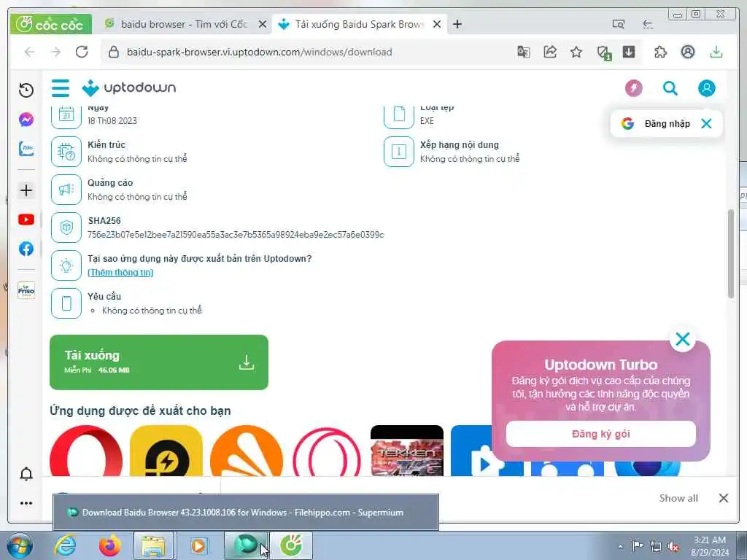Viewport: 747px width, 560px height.
Task: Close the Tải xuống Baidu Spark tab
Action: pos(436,24)
